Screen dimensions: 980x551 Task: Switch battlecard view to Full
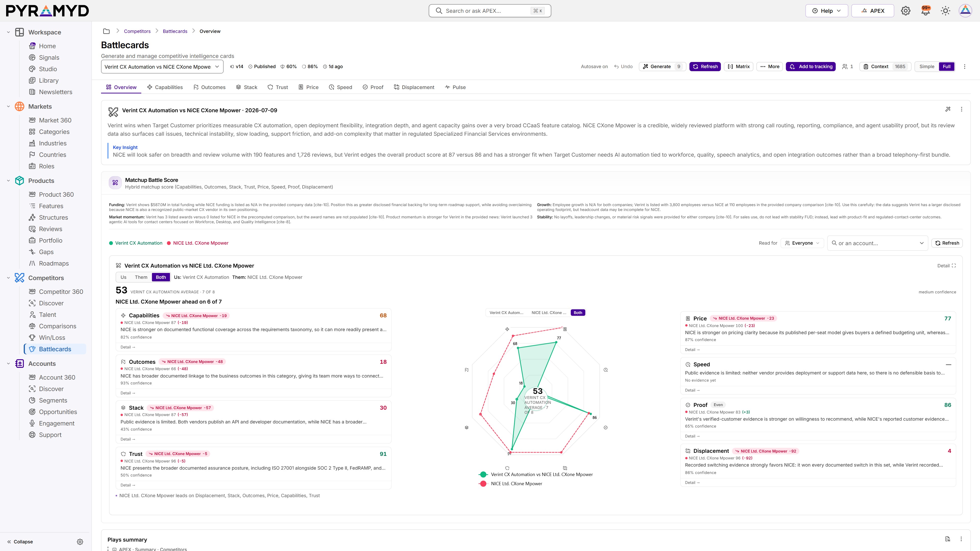947,67
